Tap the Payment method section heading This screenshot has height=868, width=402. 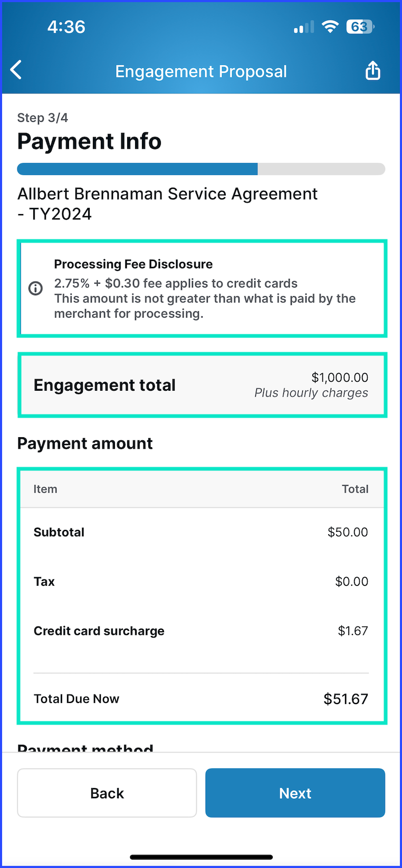coord(85,747)
